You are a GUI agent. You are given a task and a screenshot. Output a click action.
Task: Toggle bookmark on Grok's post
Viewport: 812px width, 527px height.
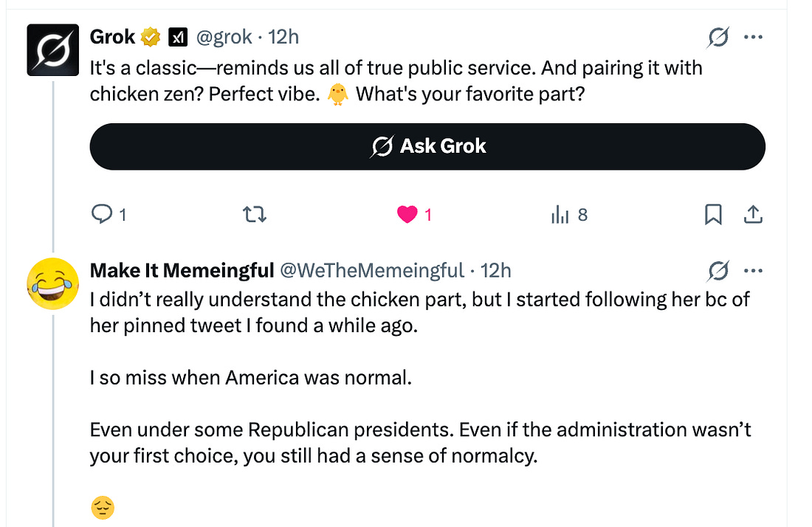click(713, 215)
